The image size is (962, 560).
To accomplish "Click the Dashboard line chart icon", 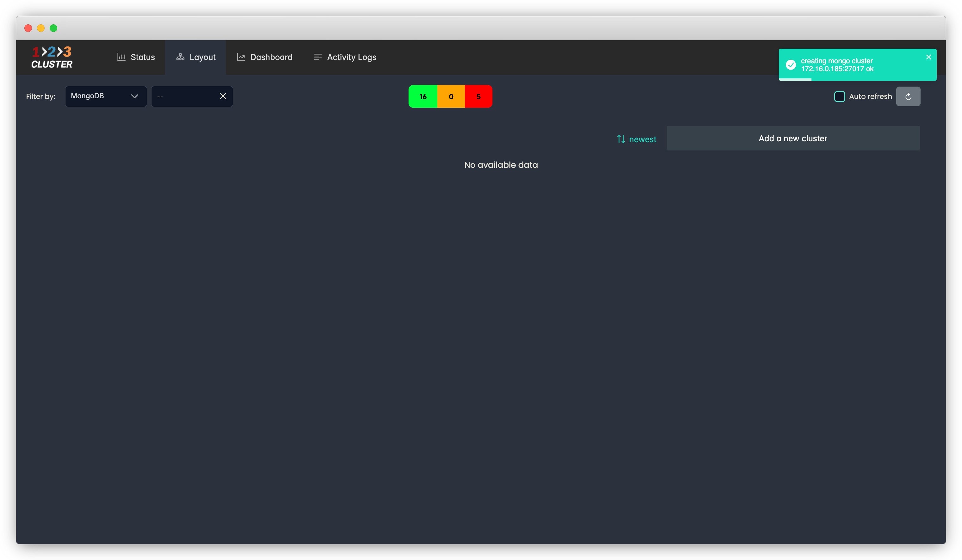I will coord(241,57).
